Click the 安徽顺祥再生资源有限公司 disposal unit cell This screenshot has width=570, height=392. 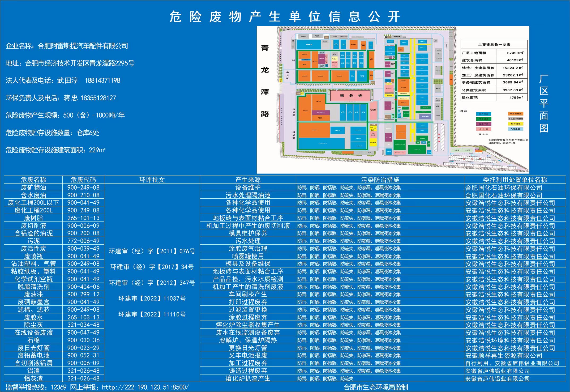(504, 356)
